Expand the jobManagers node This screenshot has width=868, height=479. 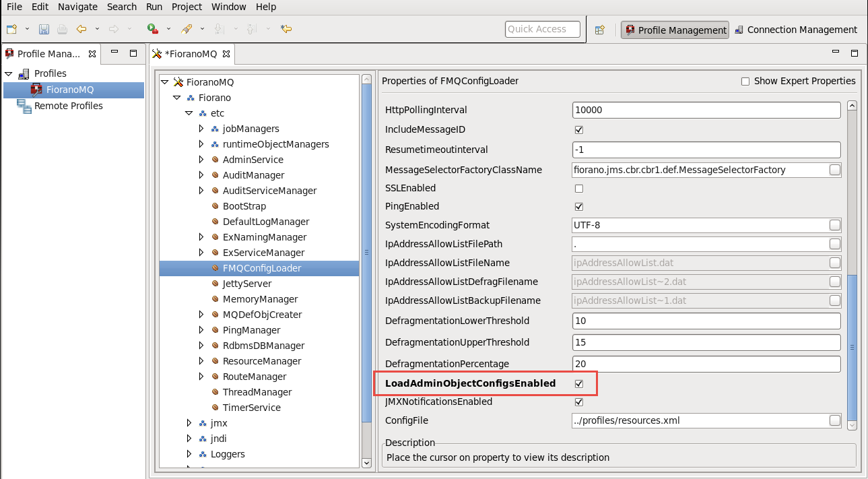click(201, 129)
